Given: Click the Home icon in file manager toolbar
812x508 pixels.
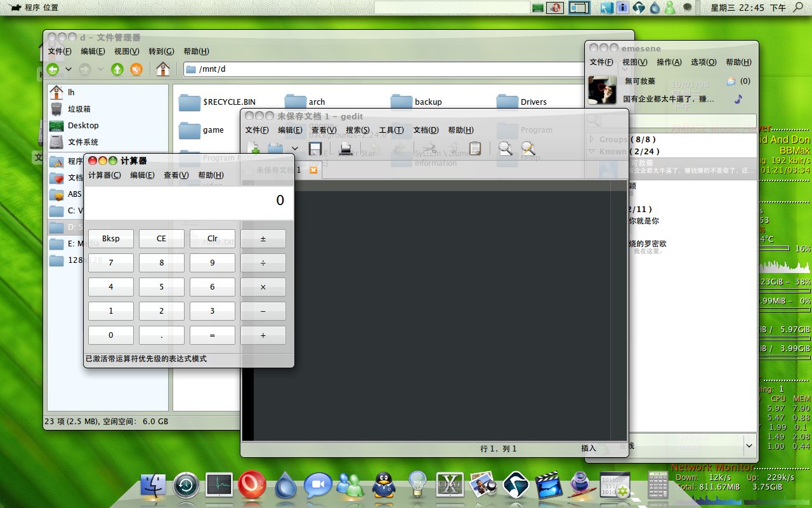Looking at the screenshot, I should click(x=163, y=69).
